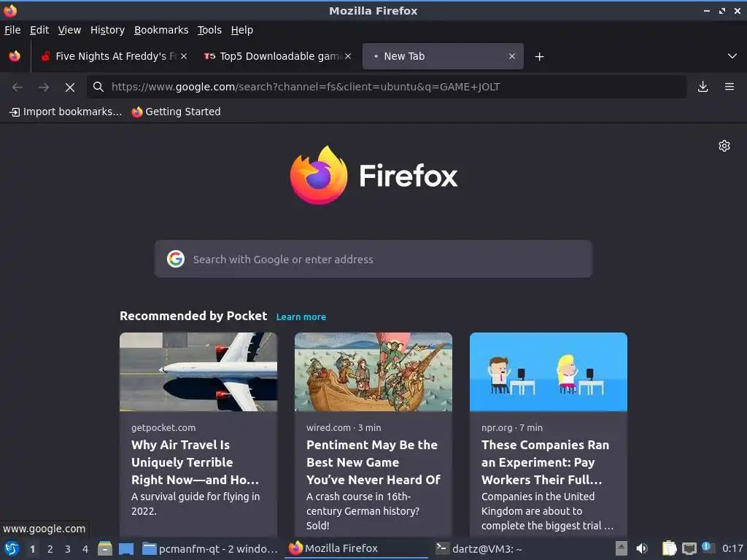Switch to virtual desktop 1
747x560 pixels.
coord(32,549)
